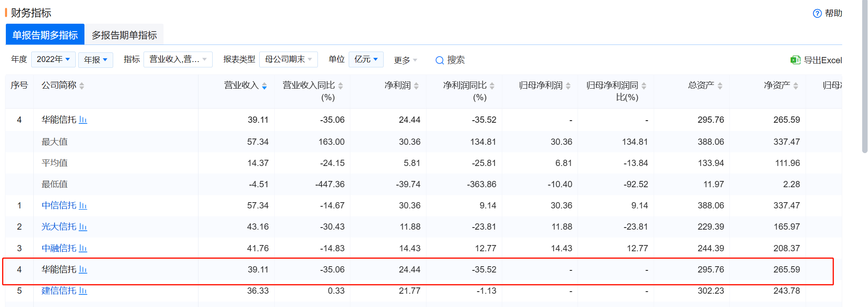Viewport: 868px width, 307px height.
Task: Sort table by 营业收入 column
Action: [264, 86]
